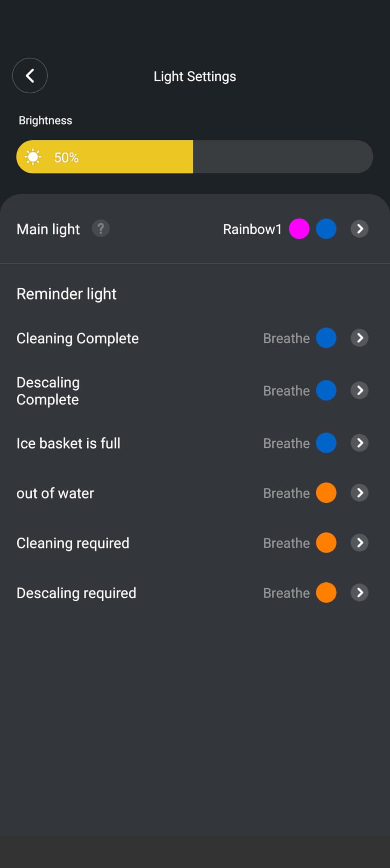Tap blue swatch for Cleaning Complete

pos(326,338)
